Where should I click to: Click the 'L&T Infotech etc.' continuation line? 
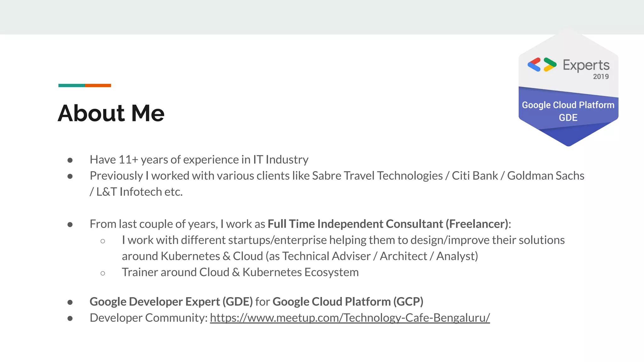coord(136,192)
